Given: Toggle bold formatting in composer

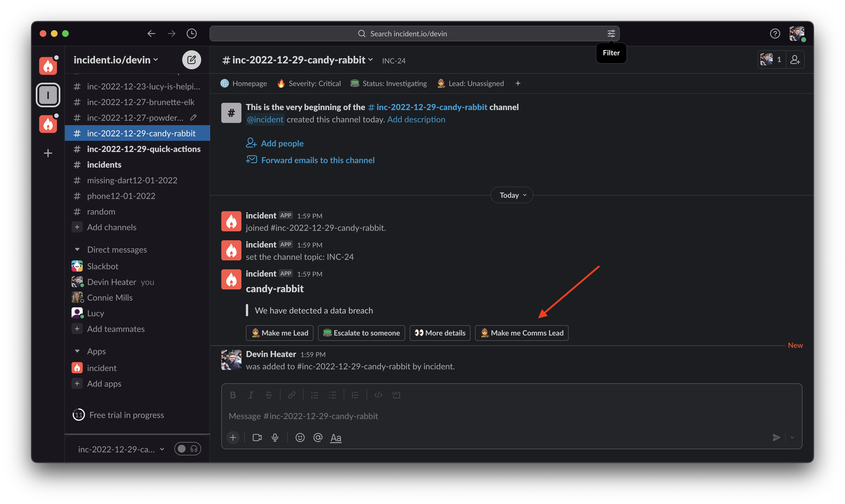Looking at the screenshot, I should click(233, 395).
